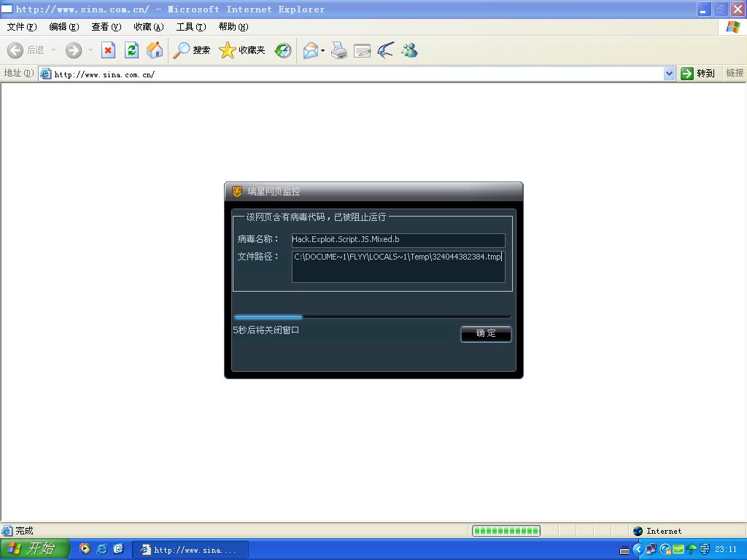Click the green card tray icon
747x560 pixels.
678,550
